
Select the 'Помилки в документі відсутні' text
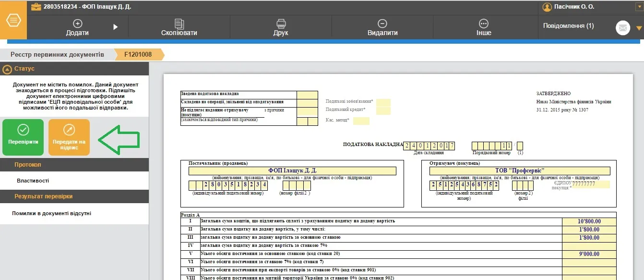pos(52,213)
